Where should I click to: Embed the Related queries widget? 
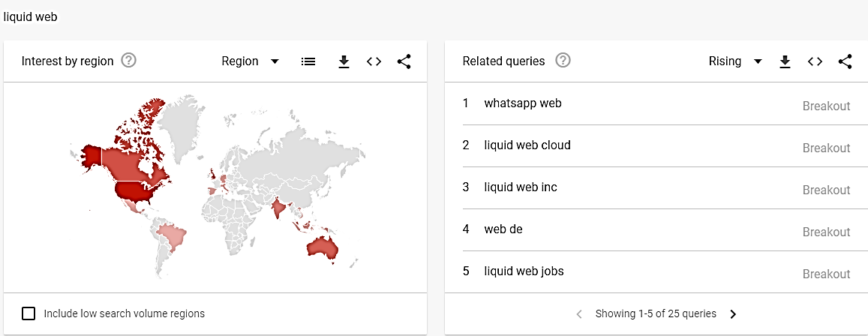pos(815,61)
